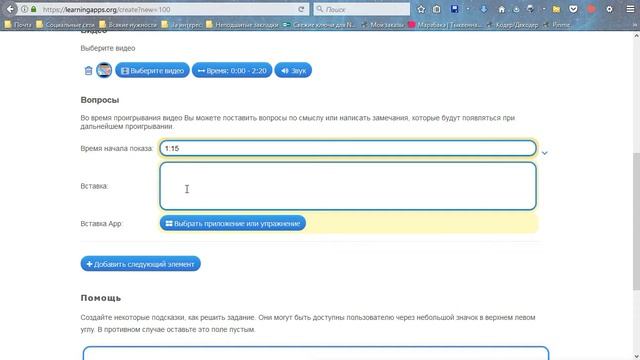The width and height of the screenshot is (640, 360).
Task: Click the yellow folder toolbar icon
Action: click(x=556, y=9)
